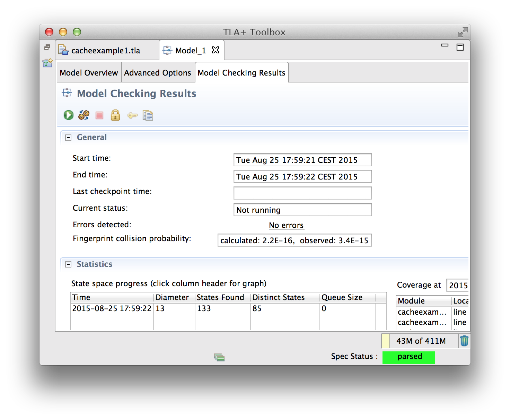510x420 pixels.
Task: Click the Last checkpoint time field
Action: [302, 193]
